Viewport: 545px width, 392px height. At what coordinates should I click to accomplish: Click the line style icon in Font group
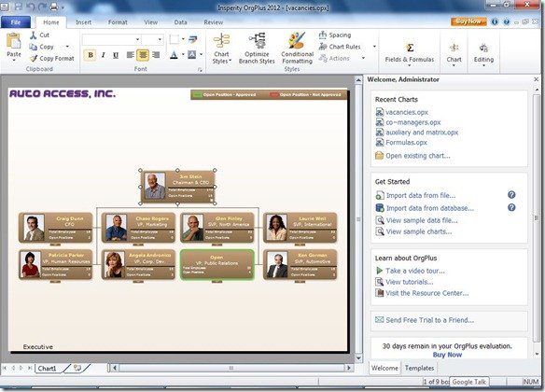pyautogui.click(x=193, y=39)
